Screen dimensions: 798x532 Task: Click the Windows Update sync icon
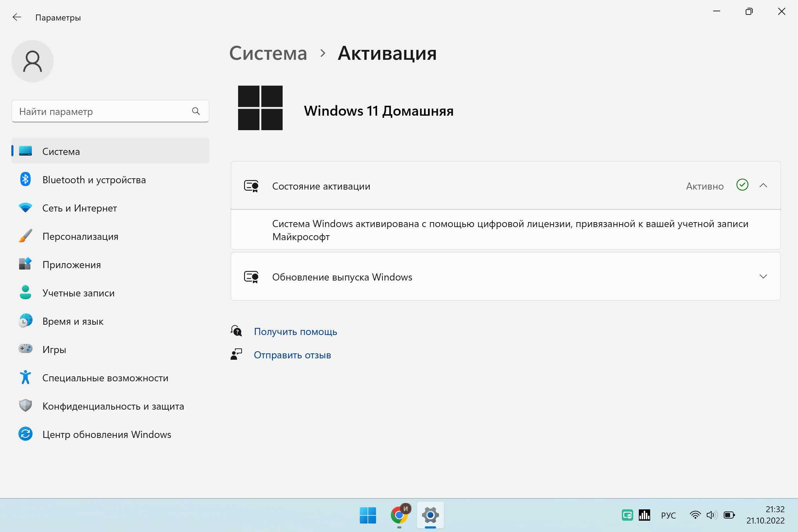(x=25, y=434)
